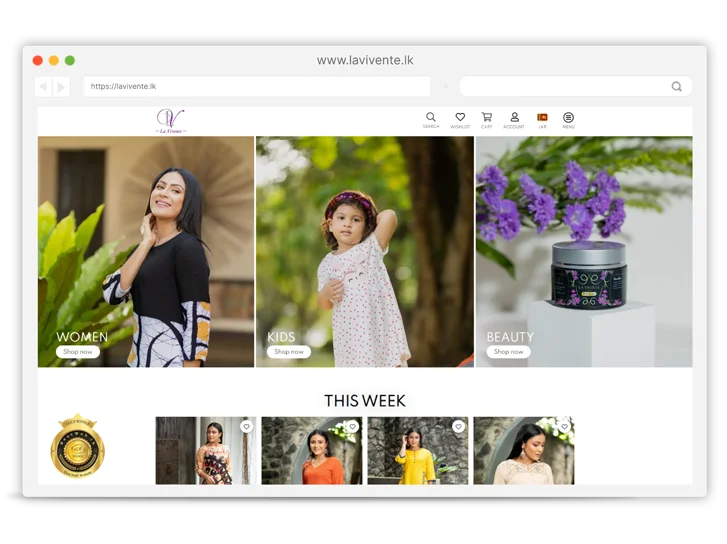Screen dimensions: 727x544
Task: Click the WOMEN banner label text
Action: pyautogui.click(x=82, y=337)
